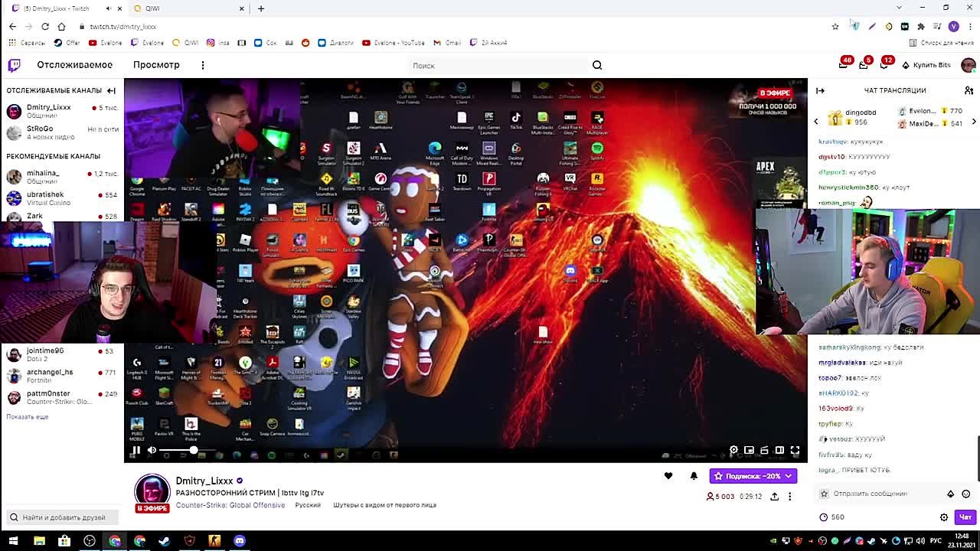
Task: Pause the stream video player
Action: pyautogui.click(x=136, y=450)
